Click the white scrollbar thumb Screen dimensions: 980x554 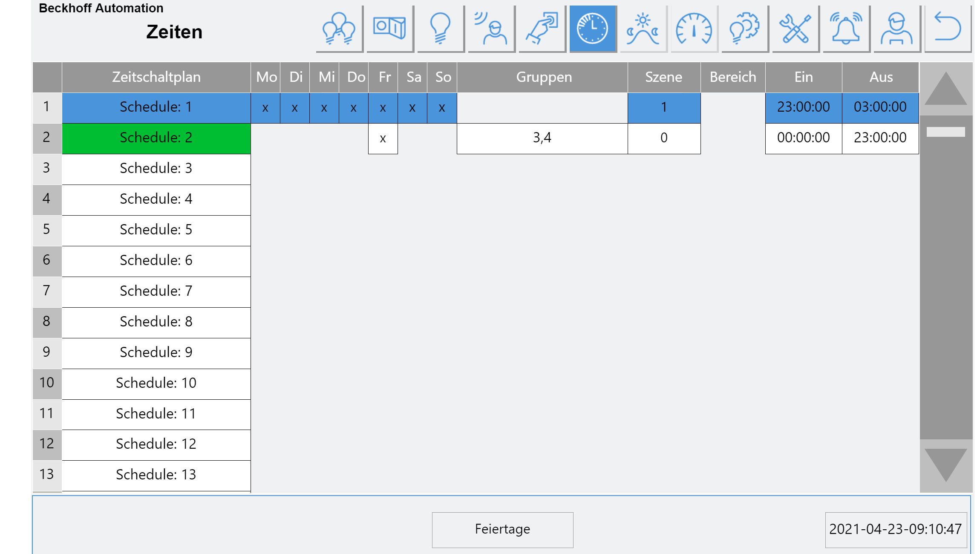click(x=946, y=132)
